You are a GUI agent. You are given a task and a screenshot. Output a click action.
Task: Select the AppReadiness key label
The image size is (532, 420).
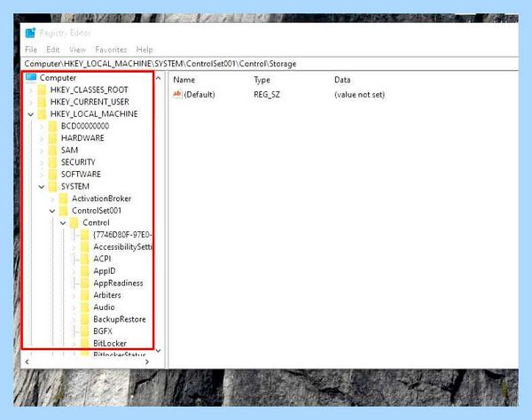118,283
